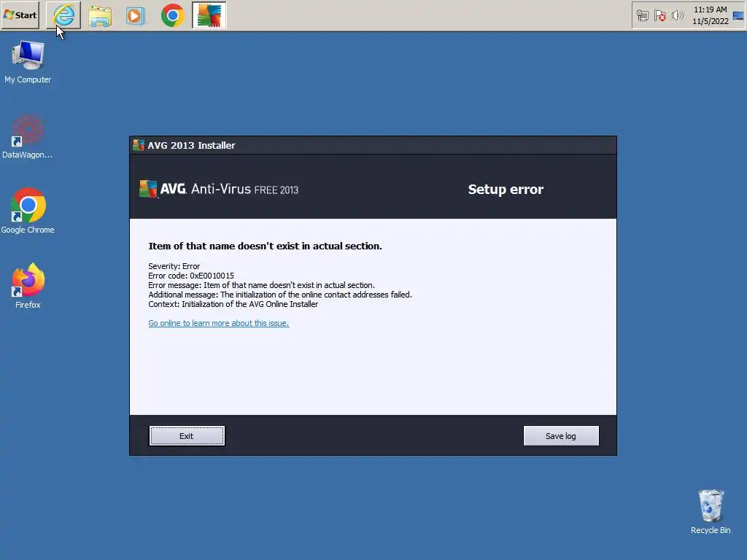747x560 pixels.
Task: Open Windows Media Player from taskbar
Action: pos(135,16)
